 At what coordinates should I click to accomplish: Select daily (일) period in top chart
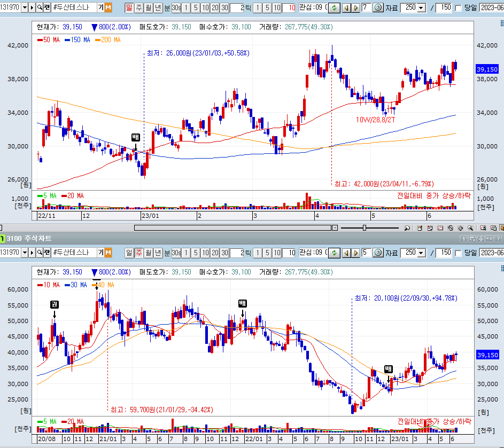pyautogui.click(x=129, y=7)
